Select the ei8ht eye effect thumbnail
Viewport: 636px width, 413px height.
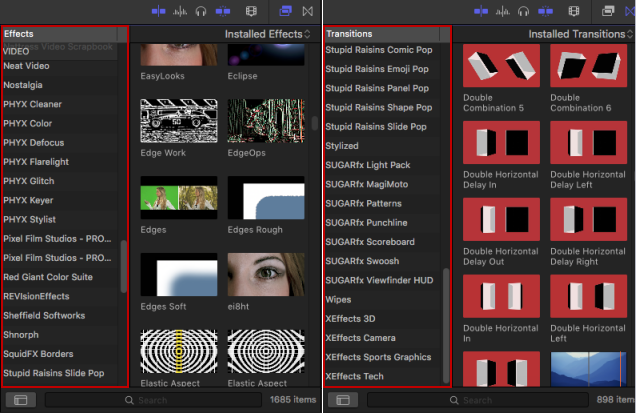tap(266, 275)
